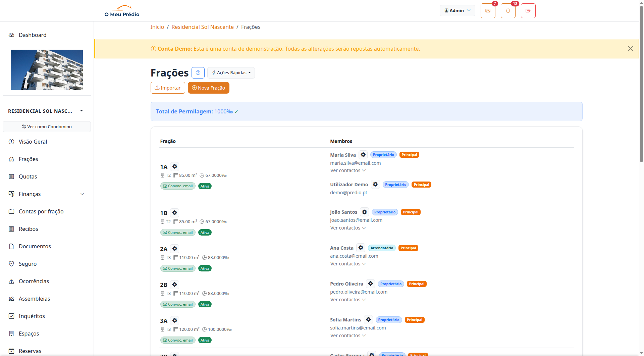Open help via the question mark beside Frações

click(198, 72)
